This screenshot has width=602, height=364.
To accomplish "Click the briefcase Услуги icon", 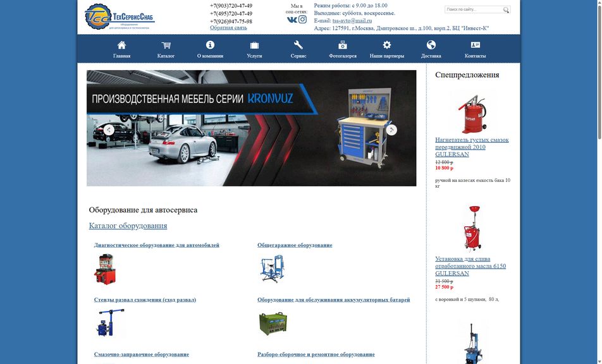I will point(254,45).
